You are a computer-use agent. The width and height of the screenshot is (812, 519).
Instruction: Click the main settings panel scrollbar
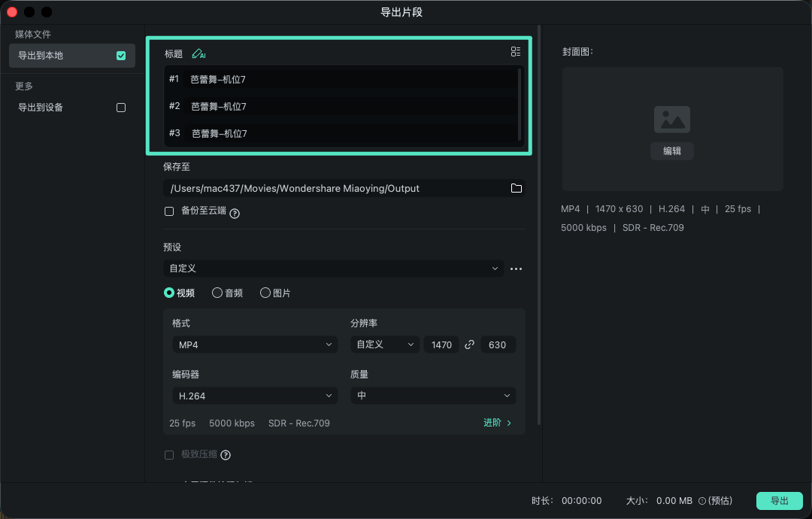pyautogui.click(x=539, y=226)
